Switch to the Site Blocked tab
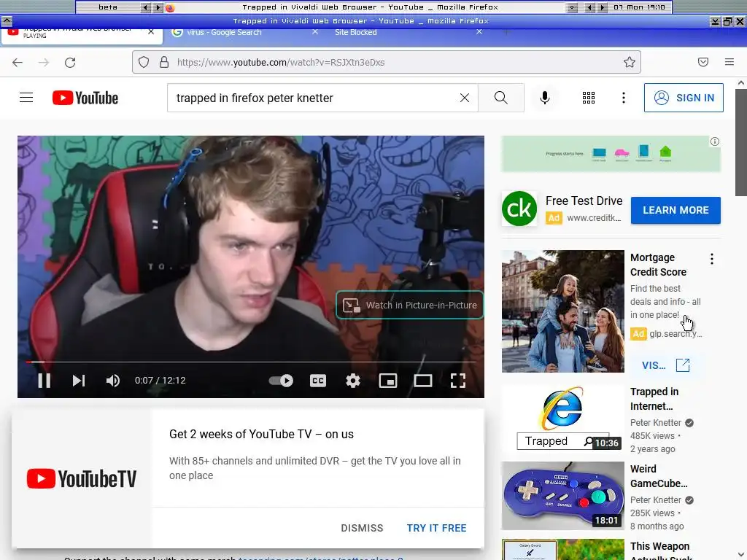 (355, 32)
